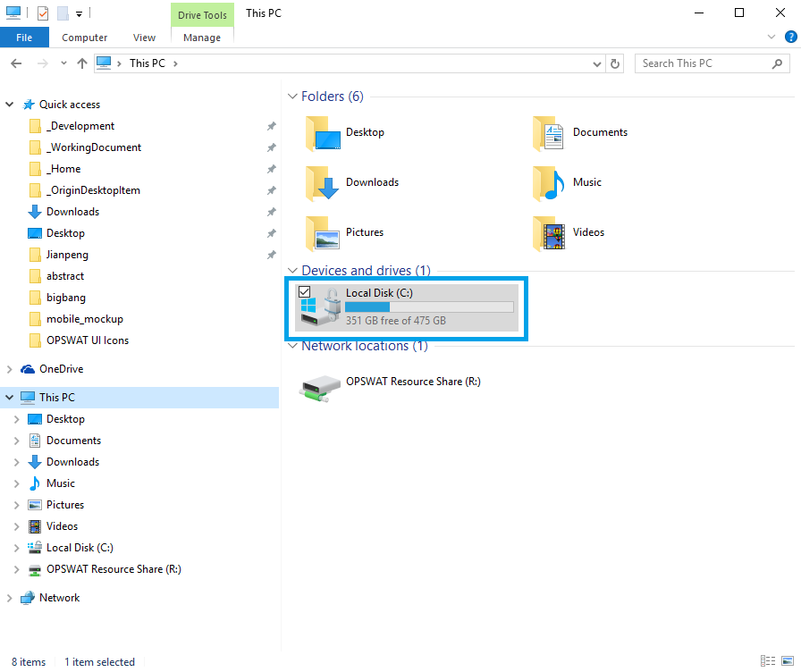Expand Local Disk (C:) in the navigation tree

(16, 548)
